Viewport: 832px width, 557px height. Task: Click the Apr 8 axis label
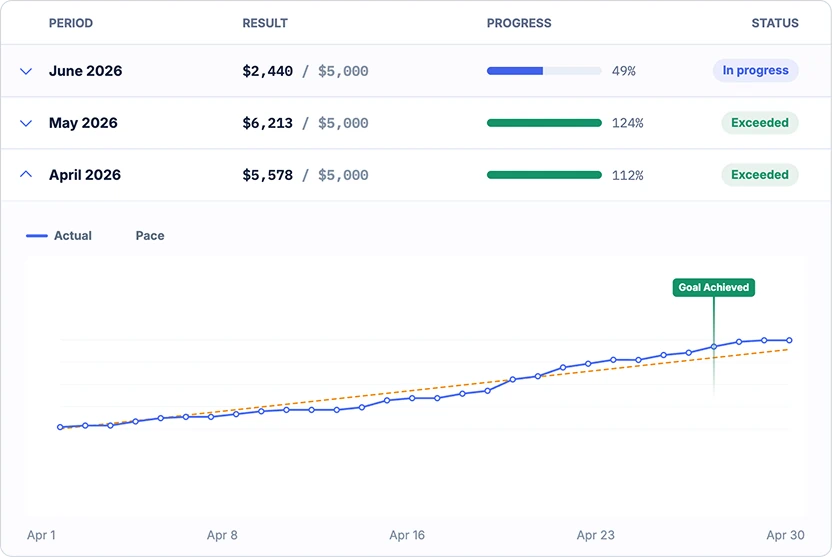(x=222, y=535)
